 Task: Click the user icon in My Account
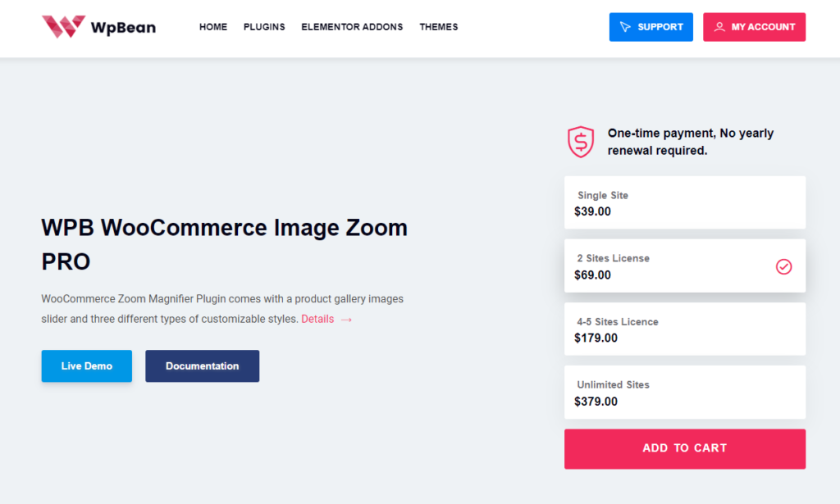[719, 27]
